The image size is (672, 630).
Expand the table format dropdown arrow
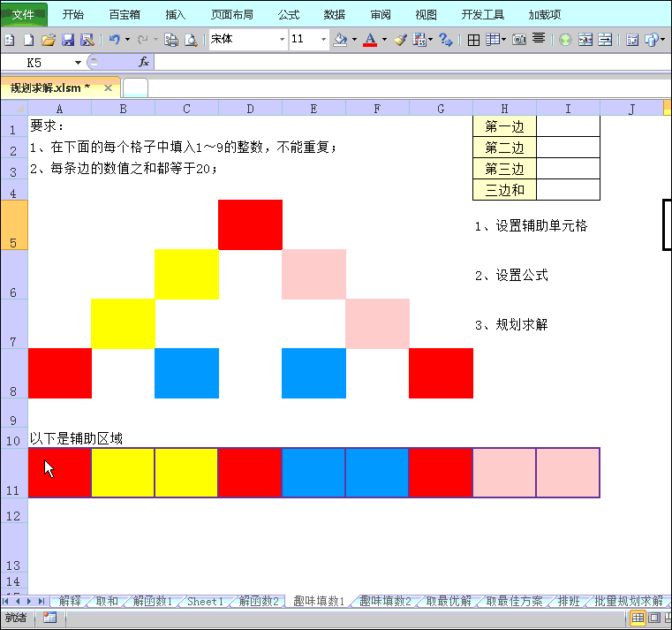point(503,40)
